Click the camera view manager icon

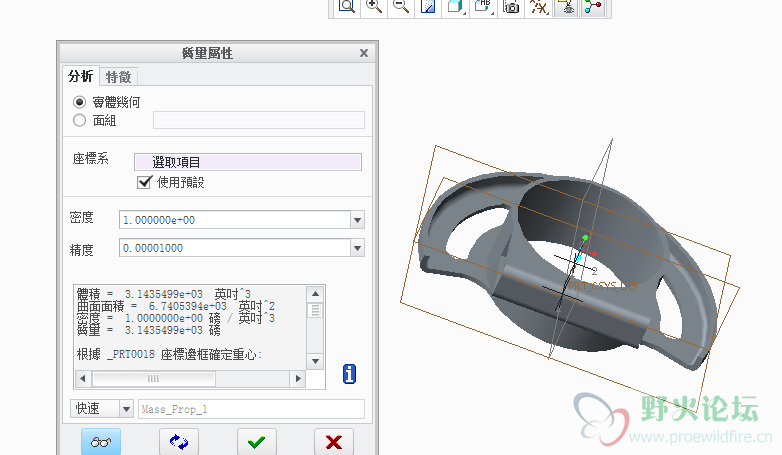[x=511, y=7]
